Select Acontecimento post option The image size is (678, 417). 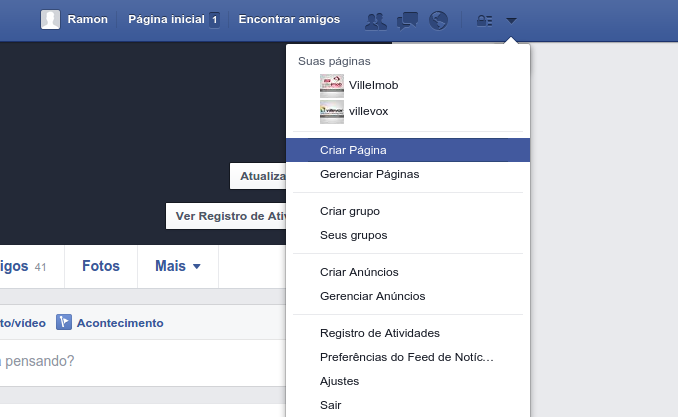tap(110, 323)
